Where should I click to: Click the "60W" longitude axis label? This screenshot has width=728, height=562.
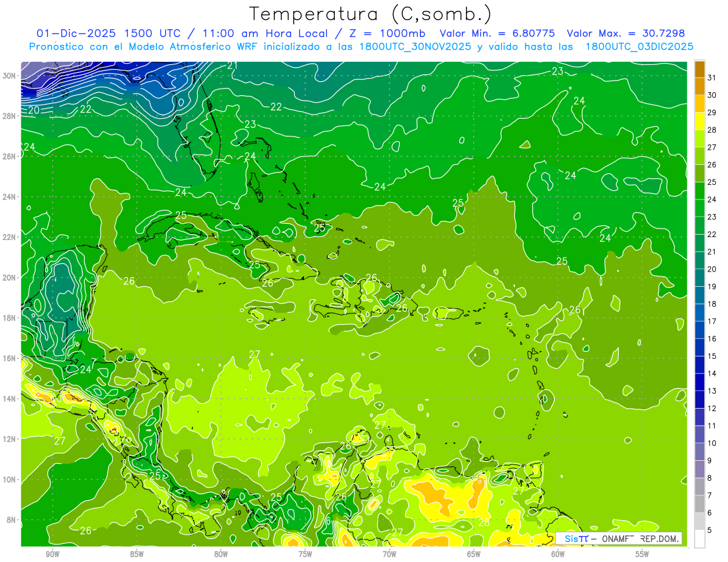click(x=558, y=554)
